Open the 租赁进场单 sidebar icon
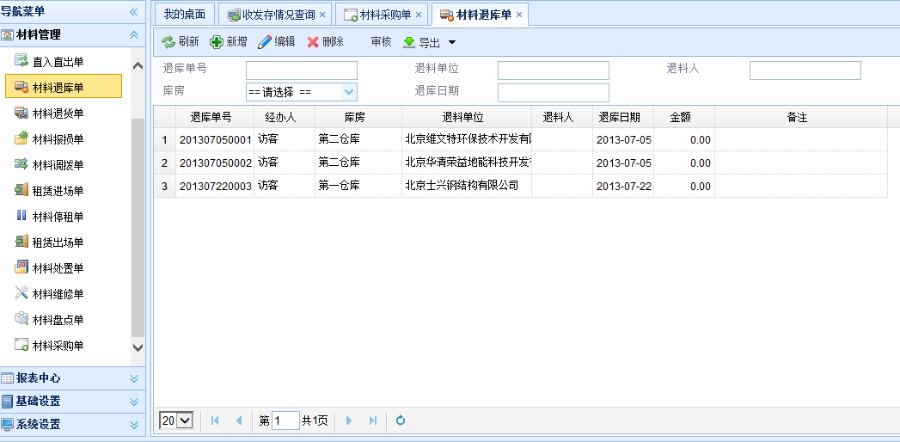 pos(21,191)
